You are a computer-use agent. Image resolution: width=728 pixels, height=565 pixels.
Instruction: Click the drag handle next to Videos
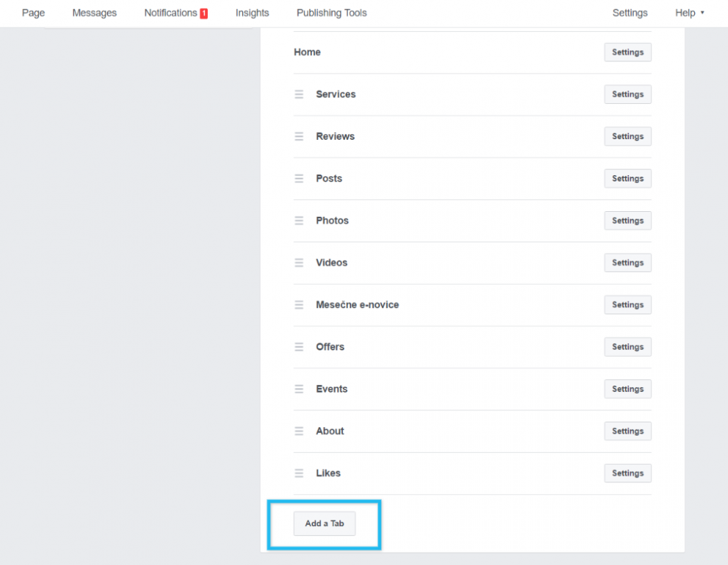coord(299,263)
